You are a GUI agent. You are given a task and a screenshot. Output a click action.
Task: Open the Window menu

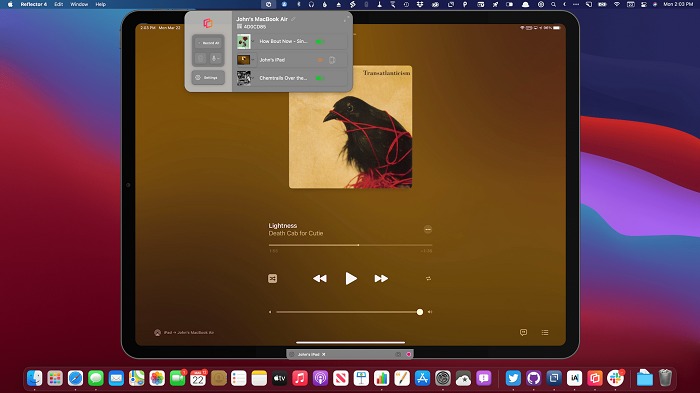pos(79,4)
